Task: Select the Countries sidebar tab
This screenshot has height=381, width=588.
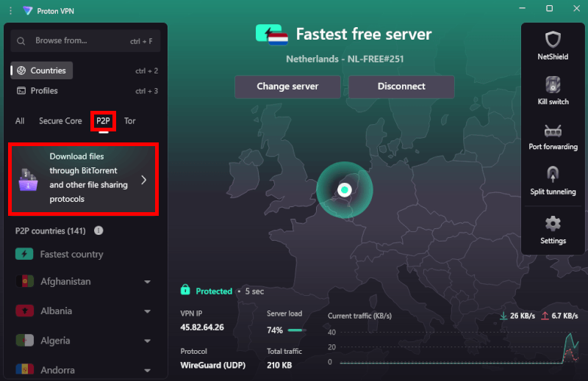Action: [42, 70]
